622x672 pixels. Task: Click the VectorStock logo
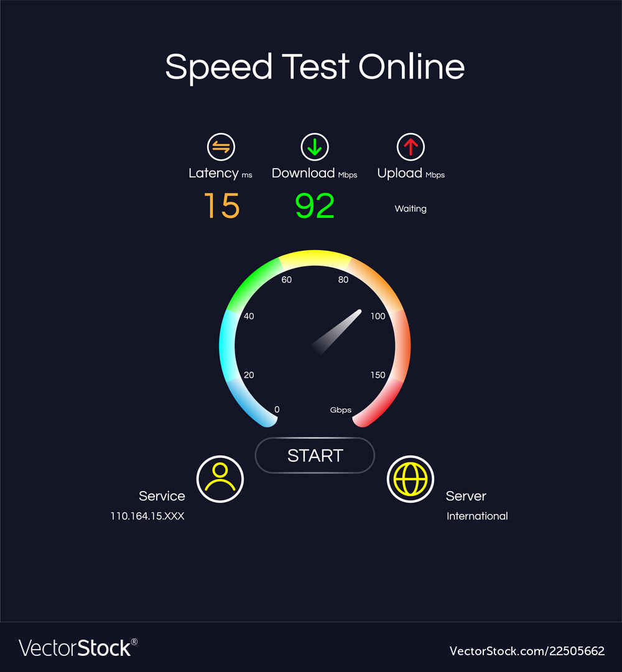(x=78, y=648)
